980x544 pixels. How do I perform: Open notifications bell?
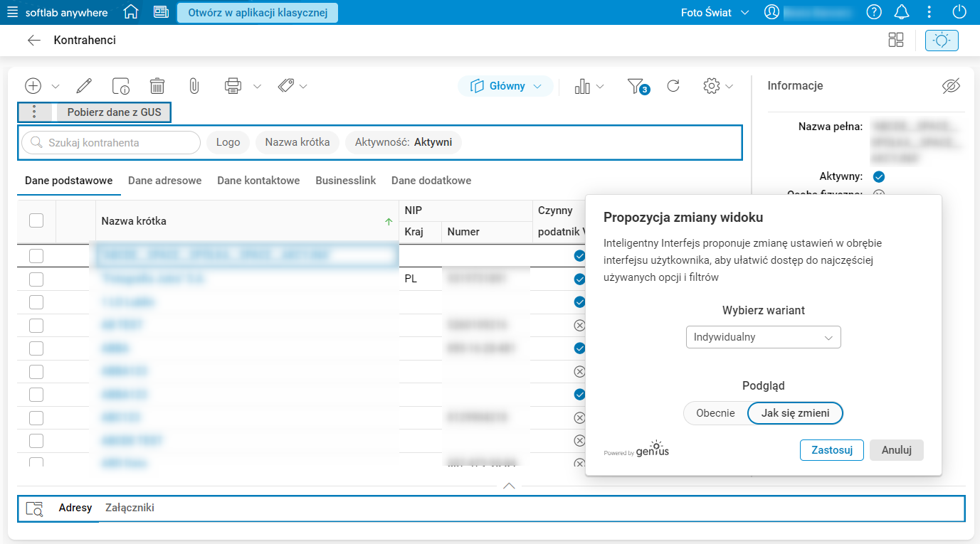pyautogui.click(x=902, y=12)
